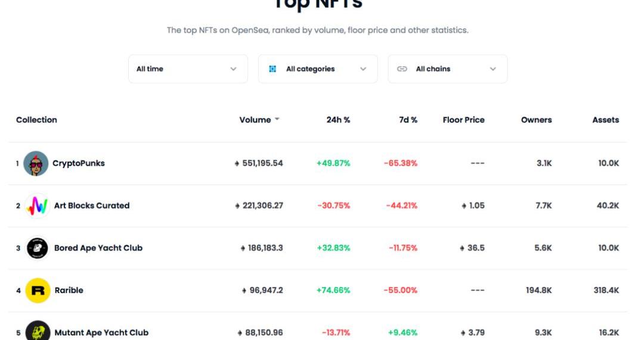
Task: Sort table by Floor Price header
Action: [463, 120]
